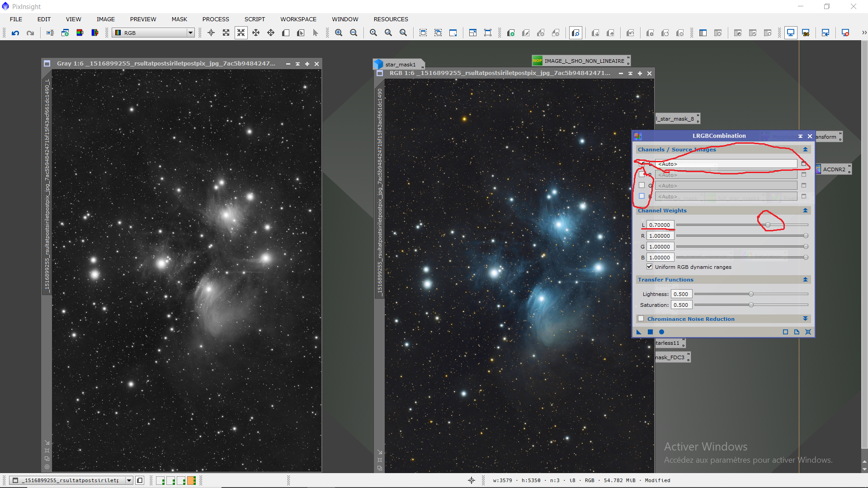This screenshot has height=488, width=868.
Task: Click the Undo arrow icon
Action: pos(15,33)
